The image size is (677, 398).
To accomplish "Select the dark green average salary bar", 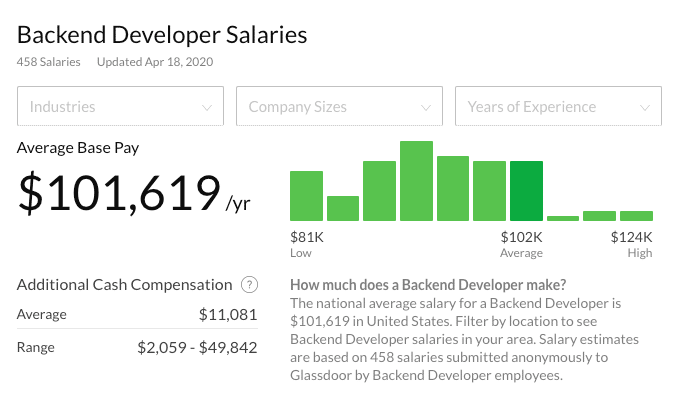I will point(526,191).
